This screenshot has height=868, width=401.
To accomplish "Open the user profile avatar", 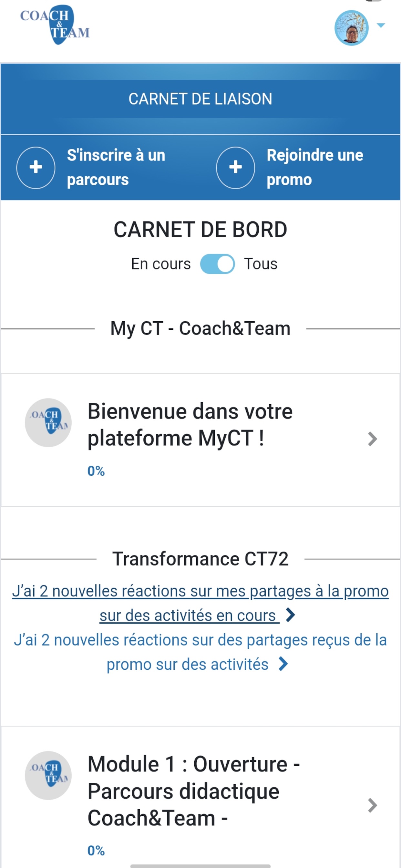I will 352,28.
